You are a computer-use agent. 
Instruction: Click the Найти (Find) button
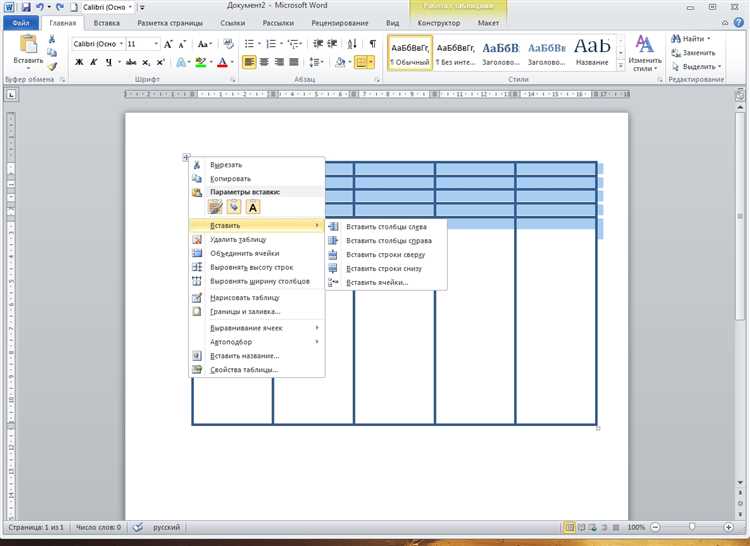(x=691, y=38)
